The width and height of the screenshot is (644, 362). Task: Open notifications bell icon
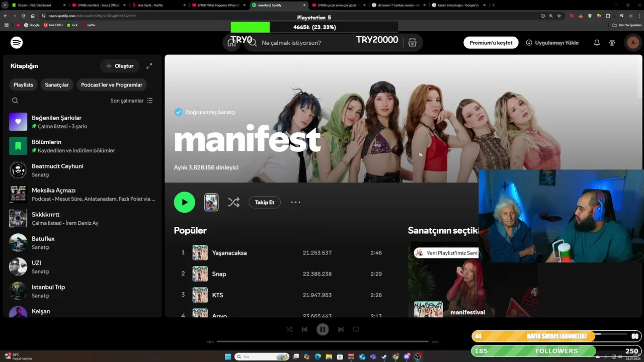tap(597, 43)
